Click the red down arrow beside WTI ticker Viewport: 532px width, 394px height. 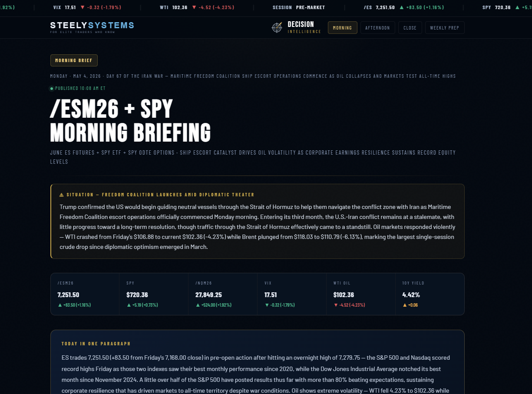[x=194, y=7]
